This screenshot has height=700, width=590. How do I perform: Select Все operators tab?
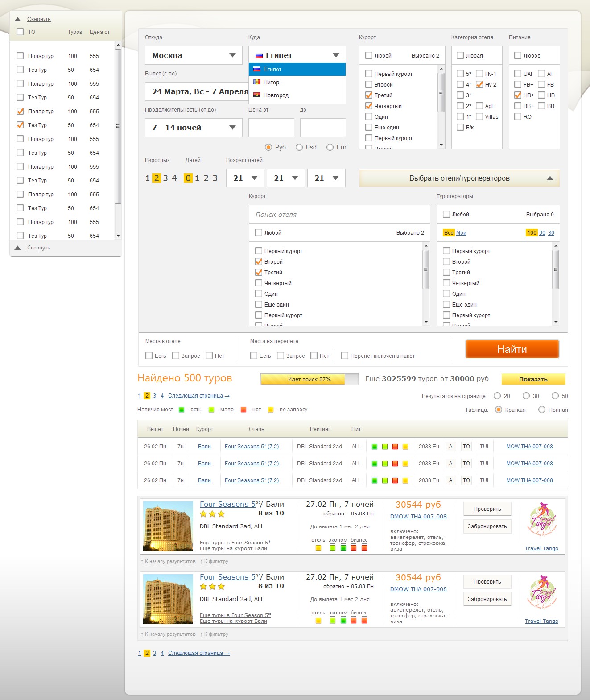(449, 233)
